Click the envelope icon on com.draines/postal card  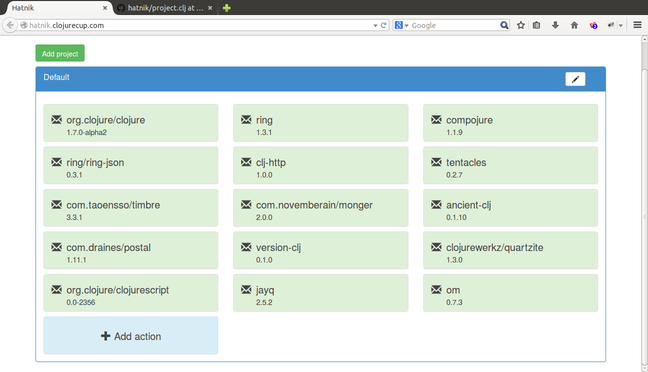point(57,247)
